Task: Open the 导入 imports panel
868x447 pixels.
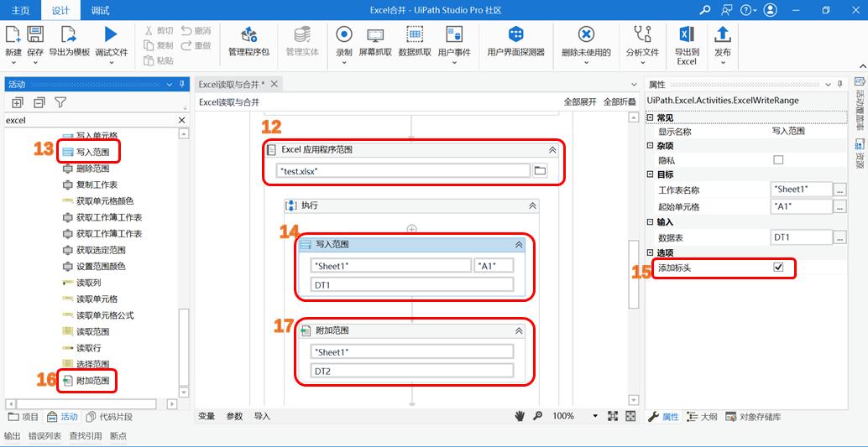Action: tap(262, 416)
